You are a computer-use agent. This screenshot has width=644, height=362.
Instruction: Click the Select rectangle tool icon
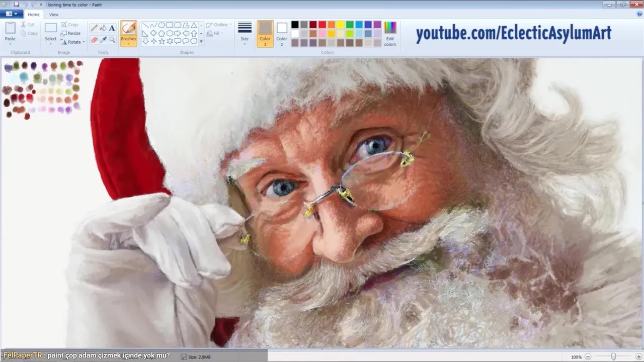pyautogui.click(x=51, y=28)
